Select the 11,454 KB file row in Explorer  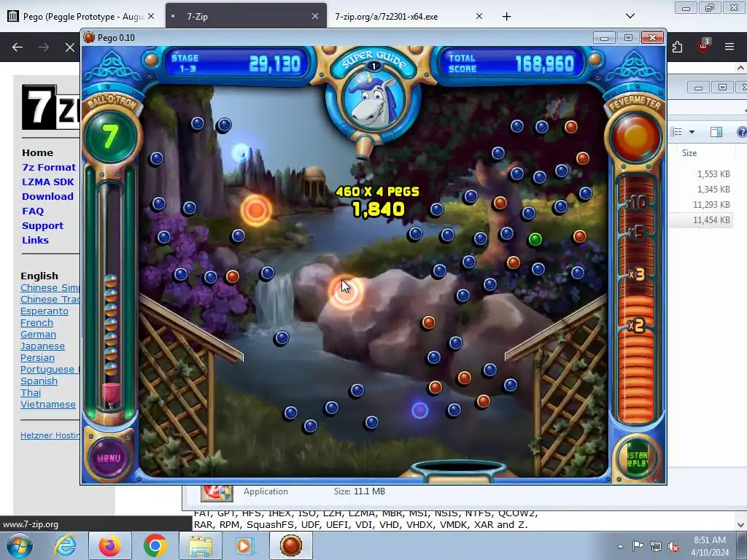coord(700,220)
